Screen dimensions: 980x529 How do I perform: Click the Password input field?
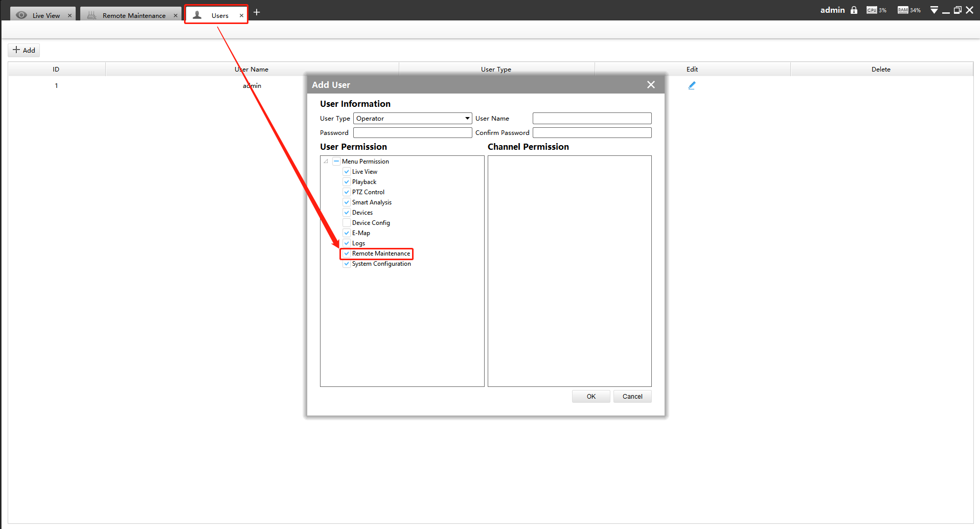coord(412,133)
